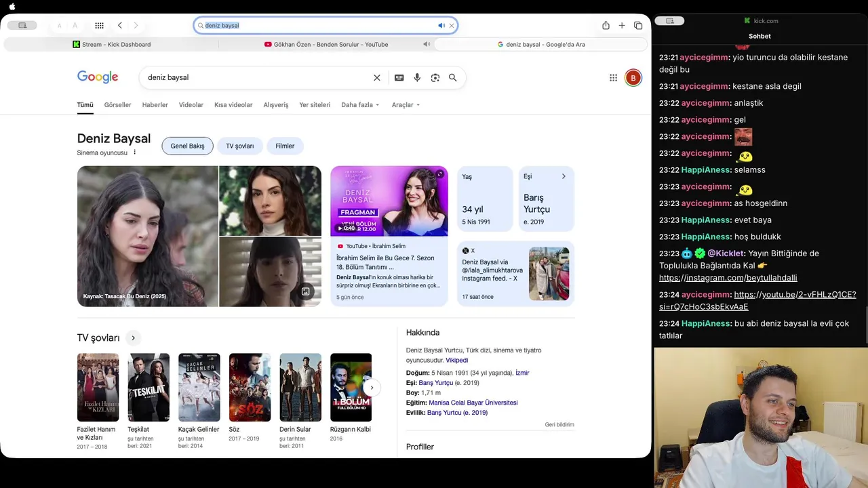Open Manisa Celal Bayar Üniversitesi link
Image resolution: width=868 pixels, height=488 pixels.
pos(473,403)
